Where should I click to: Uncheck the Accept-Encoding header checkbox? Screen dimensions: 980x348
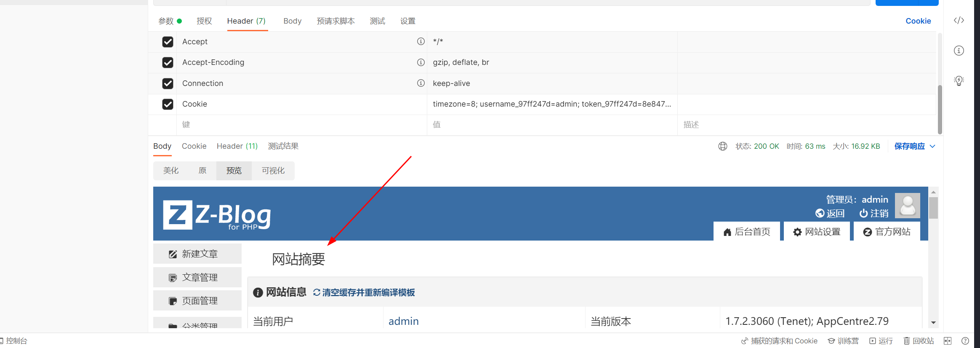(x=168, y=62)
